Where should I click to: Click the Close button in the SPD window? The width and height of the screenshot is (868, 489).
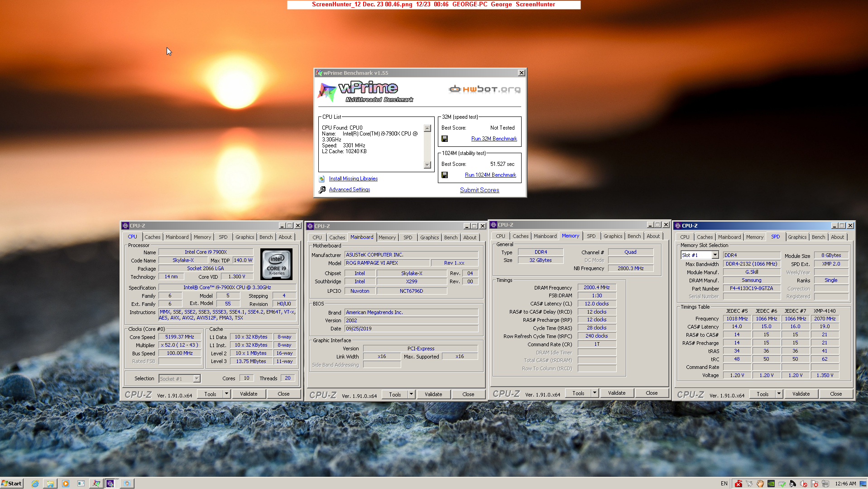coord(836,394)
